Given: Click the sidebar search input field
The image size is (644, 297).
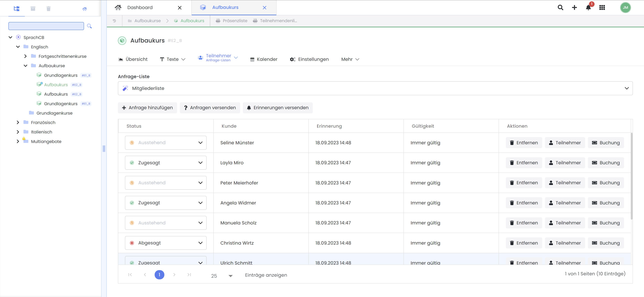Looking at the screenshot, I should pyautogui.click(x=46, y=26).
